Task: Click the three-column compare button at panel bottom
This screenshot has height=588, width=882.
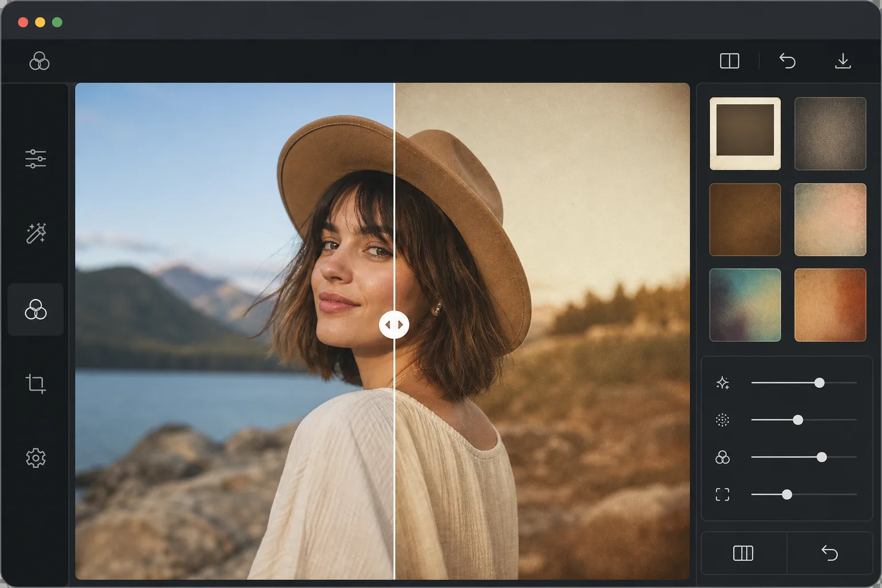Action: (744, 553)
